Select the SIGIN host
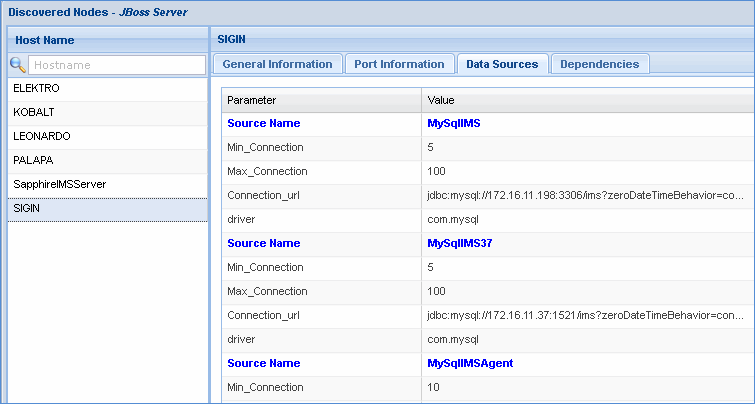Image resolution: width=755 pixels, height=404 pixels. click(27, 208)
